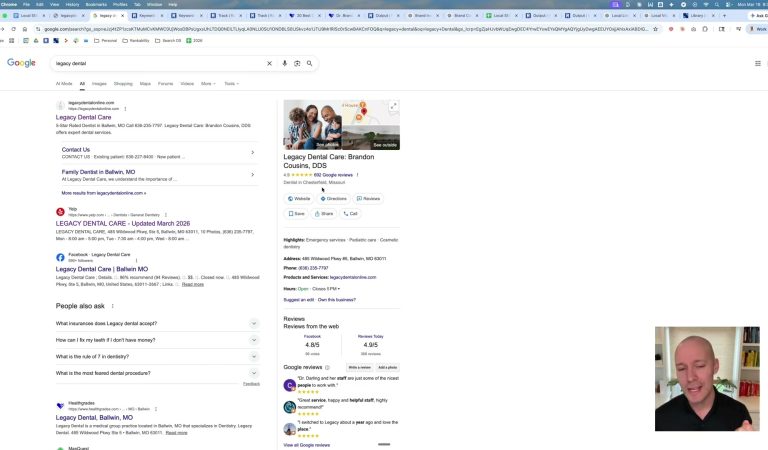The image size is (768, 450).
Task: Open the knowledge panel reviews three-dot menu
Action: point(357,175)
